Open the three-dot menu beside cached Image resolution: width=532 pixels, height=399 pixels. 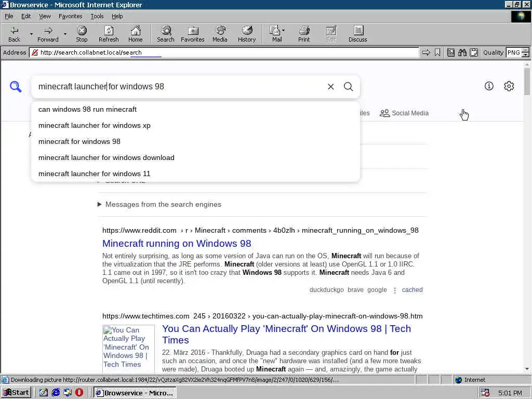(x=395, y=290)
